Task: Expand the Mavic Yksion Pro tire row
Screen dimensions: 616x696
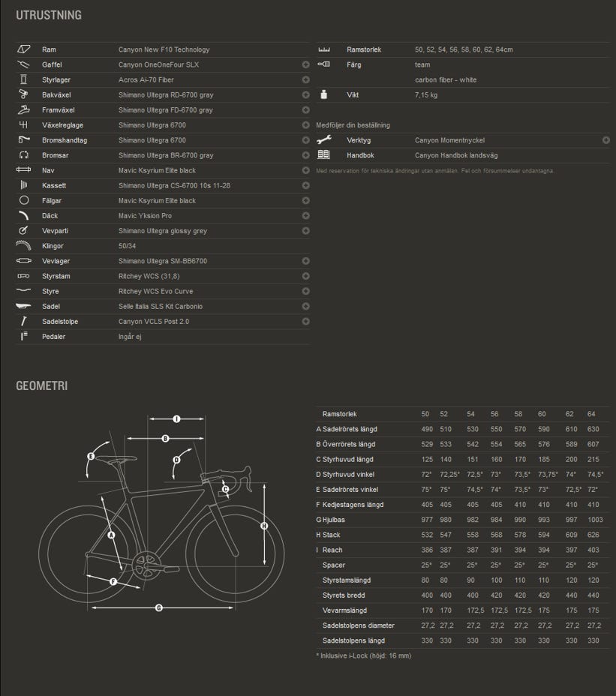Action: coord(305,215)
